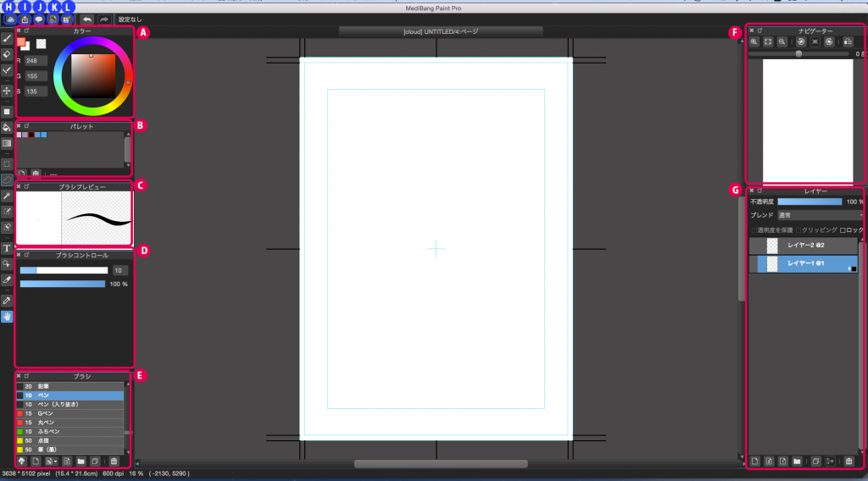868x481 pixels.
Task: Flip canvas view in Navigator
Action: [x=848, y=42]
